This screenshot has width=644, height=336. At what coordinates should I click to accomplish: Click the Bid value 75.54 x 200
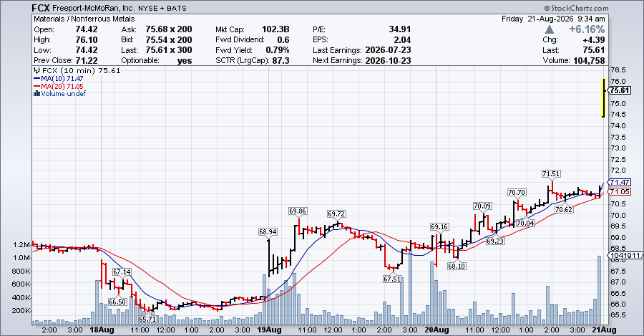coord(169,40)
